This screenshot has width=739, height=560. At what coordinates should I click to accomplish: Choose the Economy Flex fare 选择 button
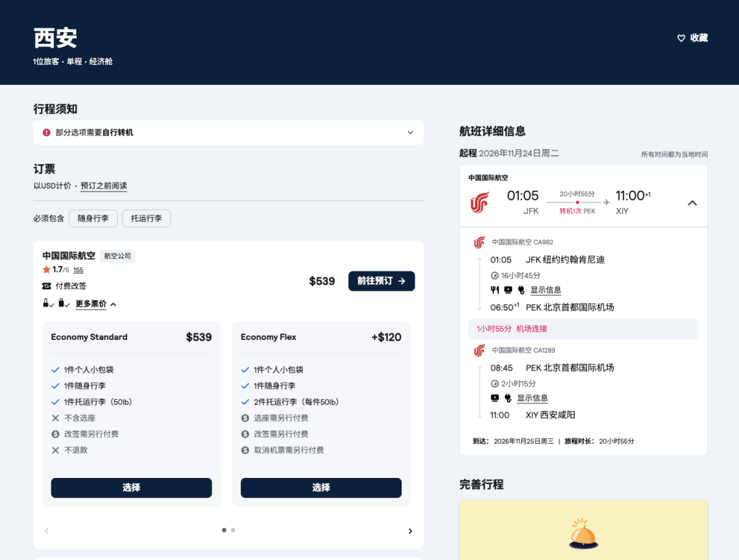tap(321, 488)
